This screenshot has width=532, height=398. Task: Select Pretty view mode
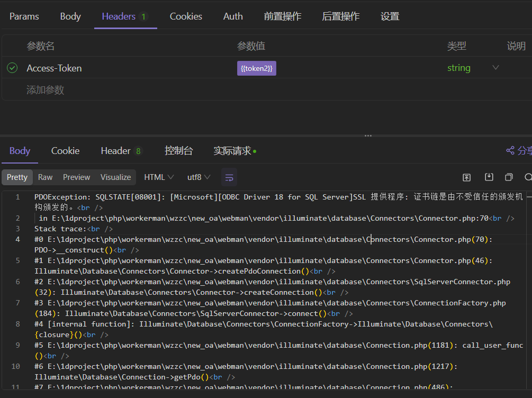[x=17, y=177]
